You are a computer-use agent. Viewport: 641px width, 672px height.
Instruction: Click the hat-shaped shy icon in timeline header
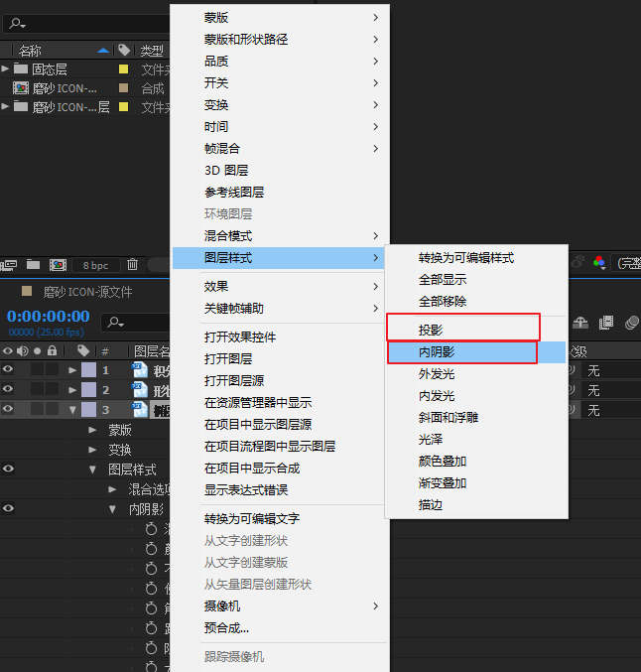(x=580, y=323)
